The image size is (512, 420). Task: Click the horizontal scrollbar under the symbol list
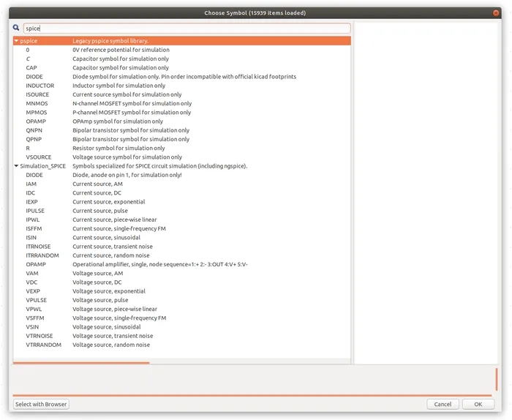coord(81,363)
